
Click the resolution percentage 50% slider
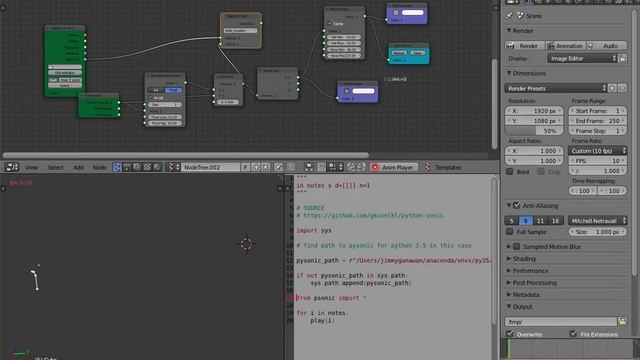point(534,131)
